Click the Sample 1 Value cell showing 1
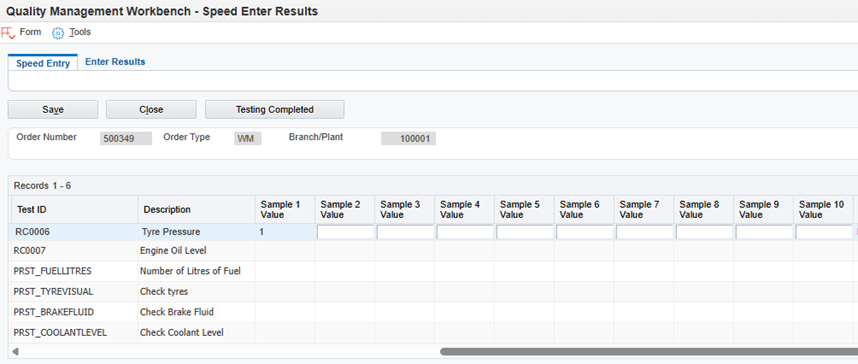Viewport: 858px width, 364px height. [x=285, y=232]
